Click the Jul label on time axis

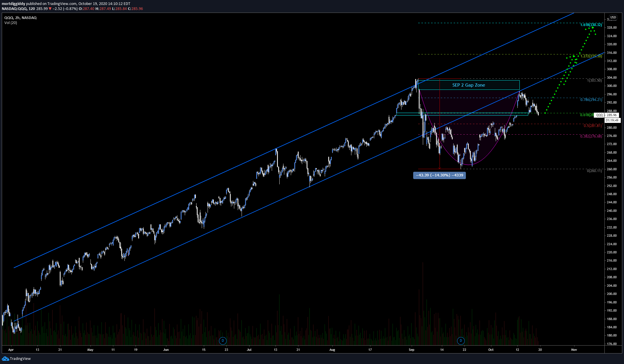tap(249, 350)
